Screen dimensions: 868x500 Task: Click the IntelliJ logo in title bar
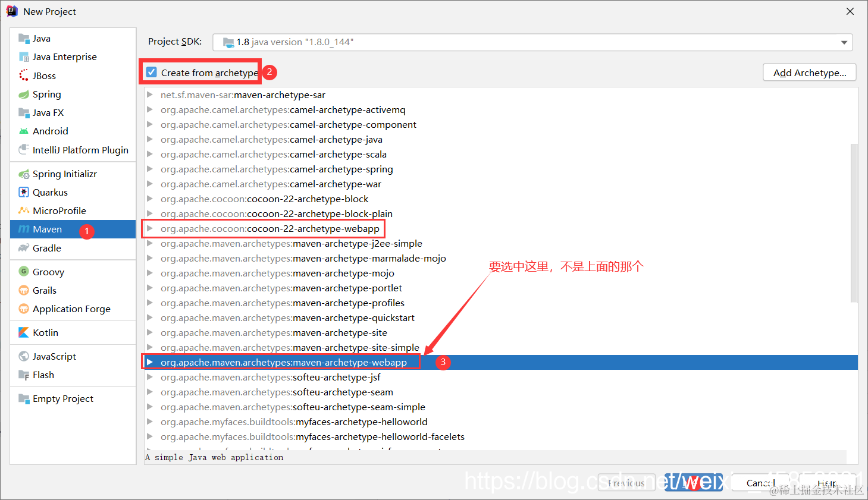(12, 11)
